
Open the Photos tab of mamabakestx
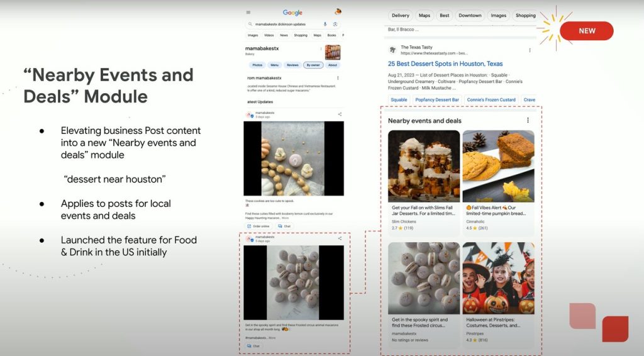(x=257, y=65)
